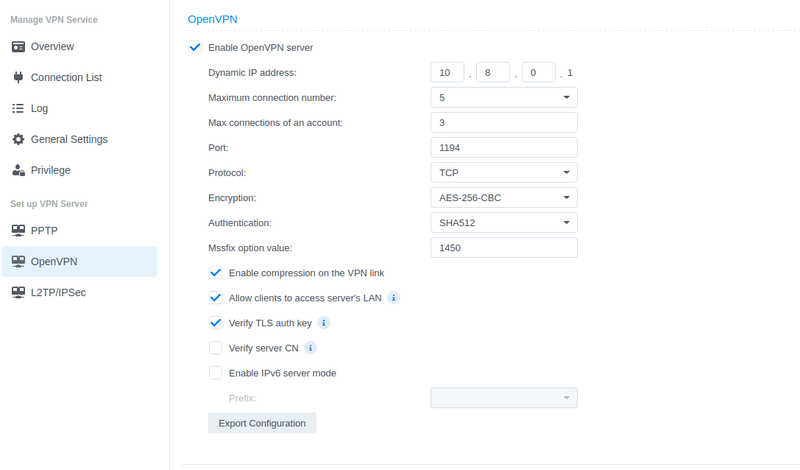Select the PPTP server icon
The height and width of the screenshot is (470, 800).
coord(18,231)
